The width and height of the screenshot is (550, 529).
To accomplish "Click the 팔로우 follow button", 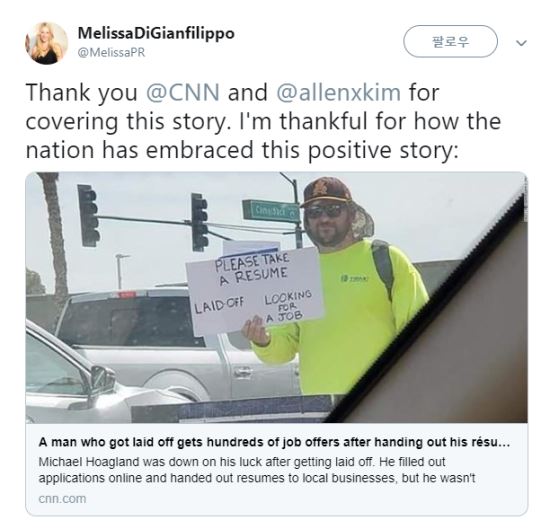I will [x=450, y=41].
